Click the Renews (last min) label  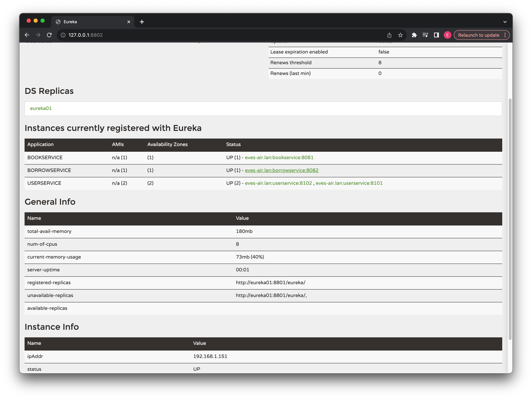[290, 73]
